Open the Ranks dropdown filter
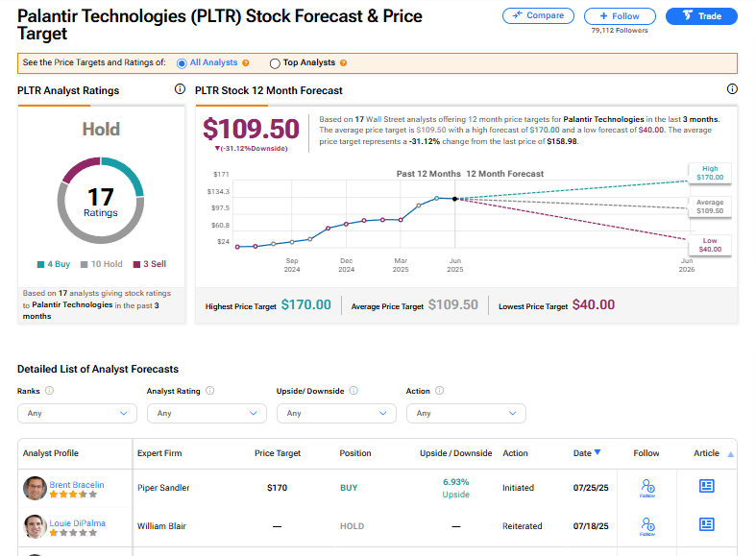Viewport: 756px width, 556px height. click(77, 413)
